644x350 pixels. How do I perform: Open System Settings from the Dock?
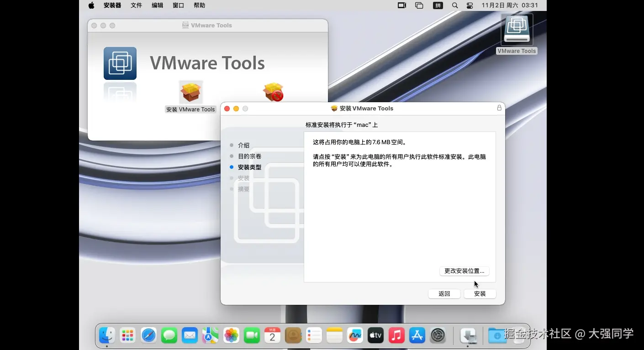pyautogui.click(x=438, y=335)
